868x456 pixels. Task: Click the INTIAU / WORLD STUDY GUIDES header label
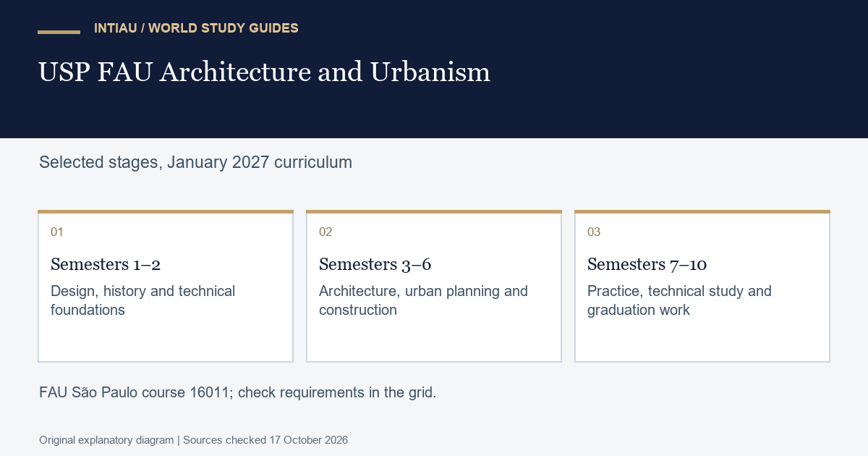pos(196,28)
